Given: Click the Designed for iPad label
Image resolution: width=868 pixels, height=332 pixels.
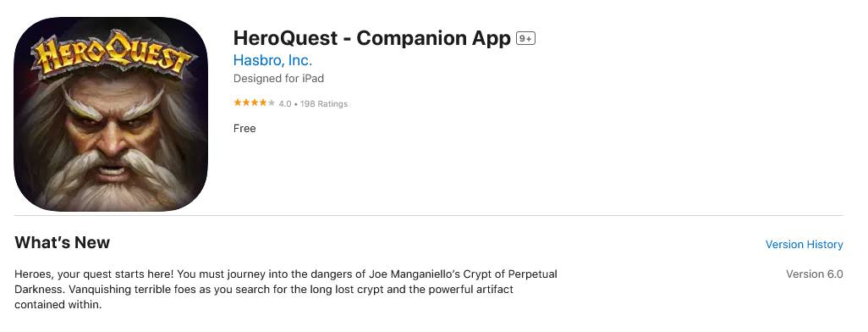Looking at the screenshot, I should (278, 79).
